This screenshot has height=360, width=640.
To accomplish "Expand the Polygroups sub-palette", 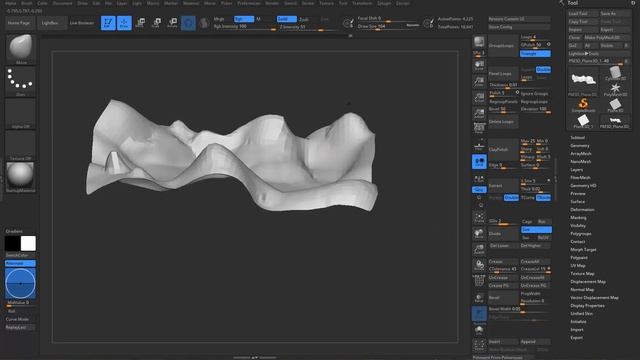I will (x=581, y=234).
